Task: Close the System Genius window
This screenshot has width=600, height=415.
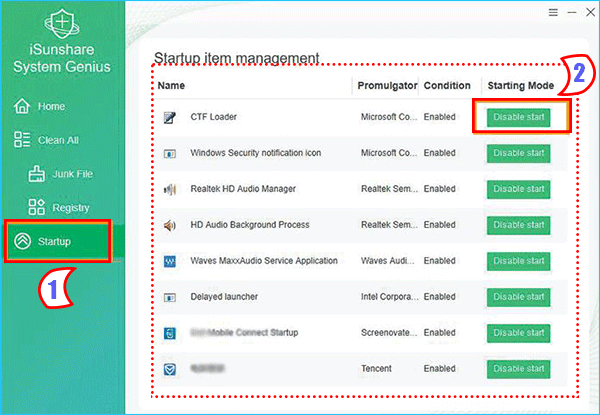Action: (x=590, y=13)
